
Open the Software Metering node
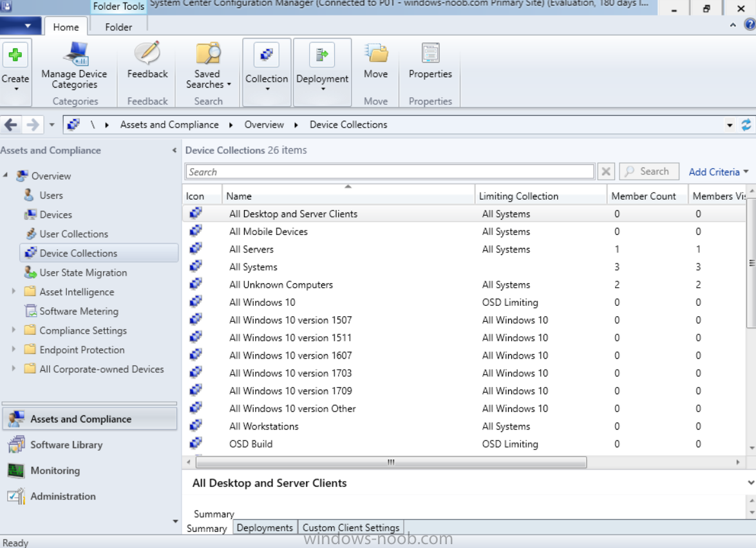tap(79, 311)
